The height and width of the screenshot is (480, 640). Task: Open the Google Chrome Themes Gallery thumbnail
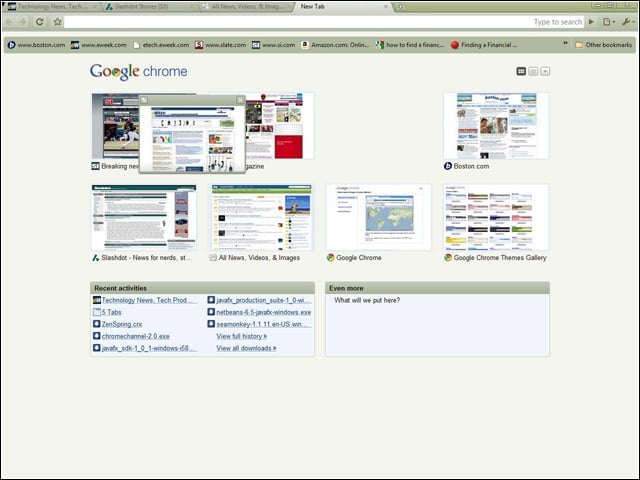click(x=496, y=217)
